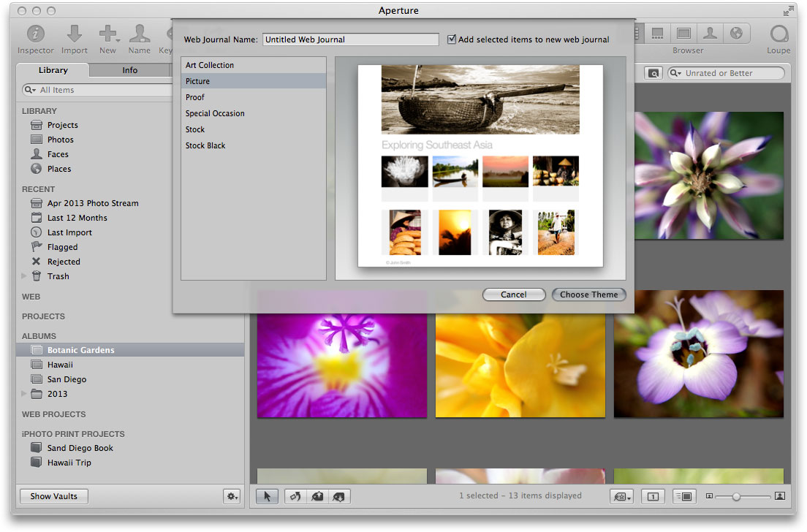Click the Rotate tool in bottom bar
807x532 pixels.
295,497
